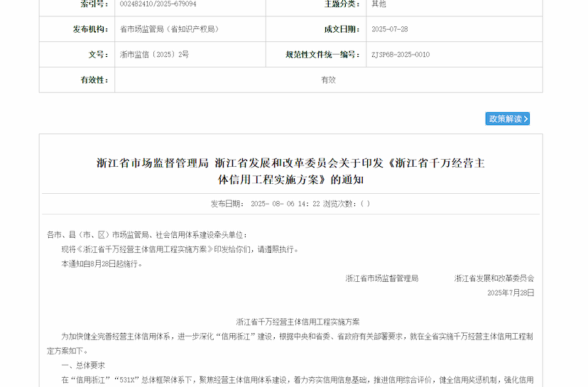The width and height of the screenshot is (588, 387).
Task: Select index number 002482410/2025-679094
Action: point(158,4)
